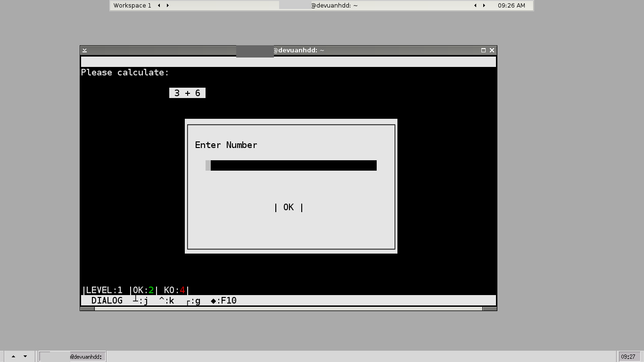This screenshot has height=362, width=644.
Task: Close the @devuanhdd terminal window
Action: 492,50
